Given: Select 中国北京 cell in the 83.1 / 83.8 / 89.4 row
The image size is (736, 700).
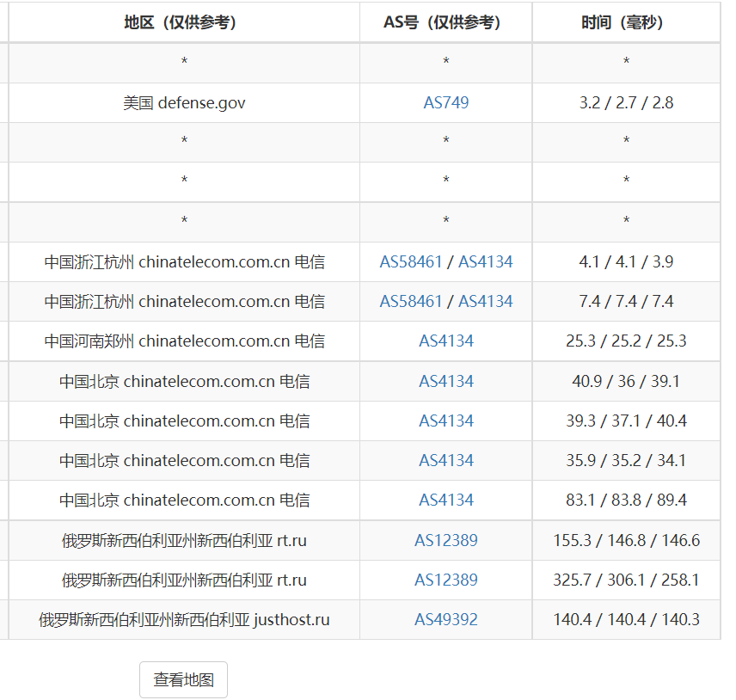Looking at the screenshot, I should click(x=184, y=500).
